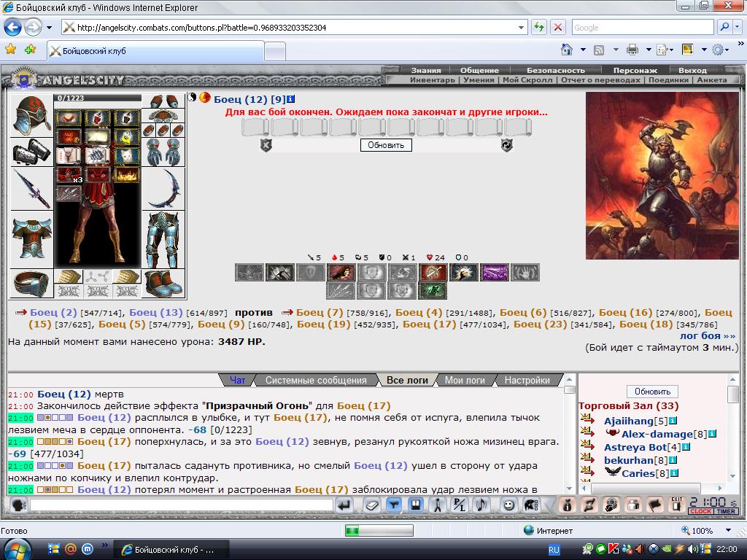
Task: Focus the chat message input field
Action: point(181,505)
